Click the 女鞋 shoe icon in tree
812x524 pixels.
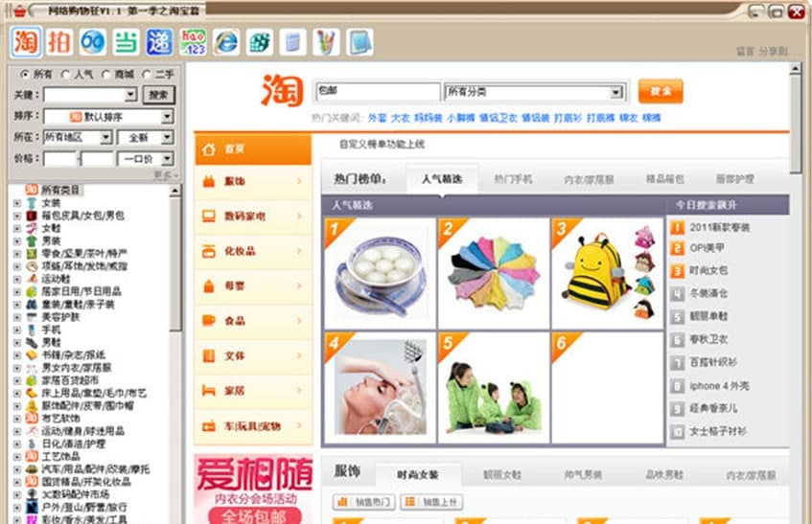coord(32,228)
